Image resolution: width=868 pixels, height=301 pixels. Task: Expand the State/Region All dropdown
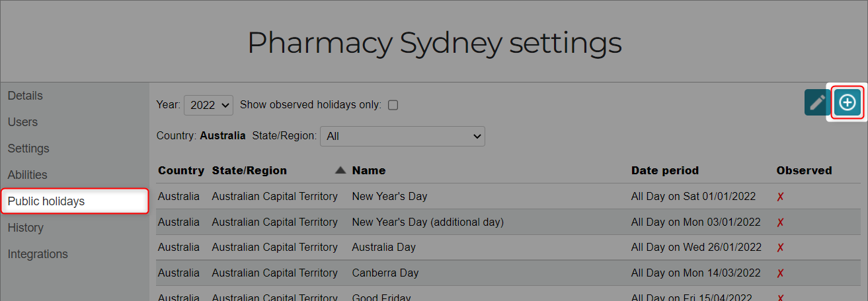coord(403,136)
